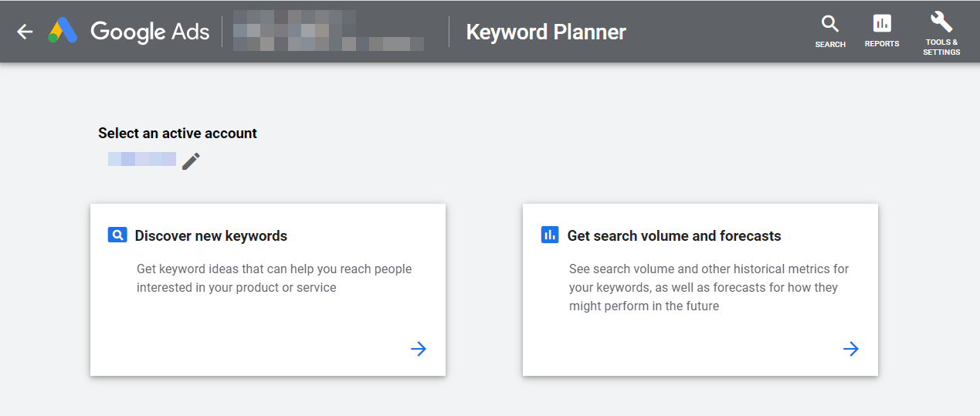980x416 pixels.
Task: Click the Select an active account label
Action: pos(178,133)
